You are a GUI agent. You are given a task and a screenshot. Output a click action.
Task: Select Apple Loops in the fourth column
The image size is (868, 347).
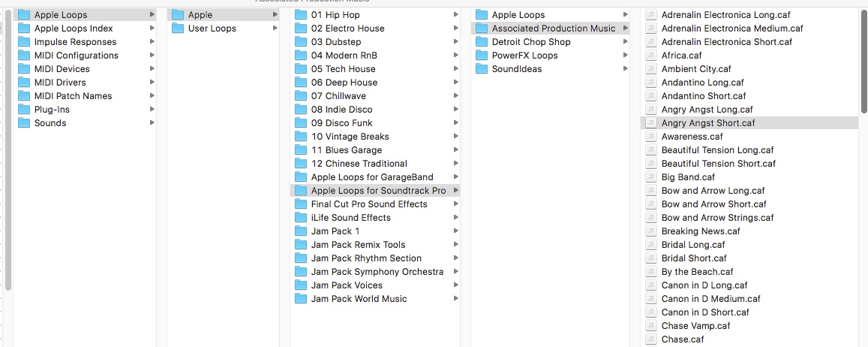(x=550, y=15)
